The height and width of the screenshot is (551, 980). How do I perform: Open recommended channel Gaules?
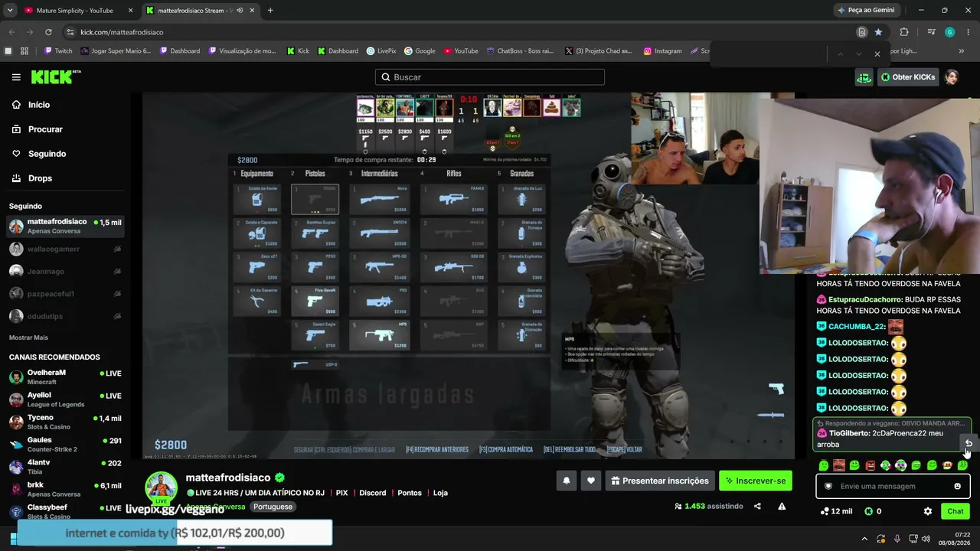(65, 445)
